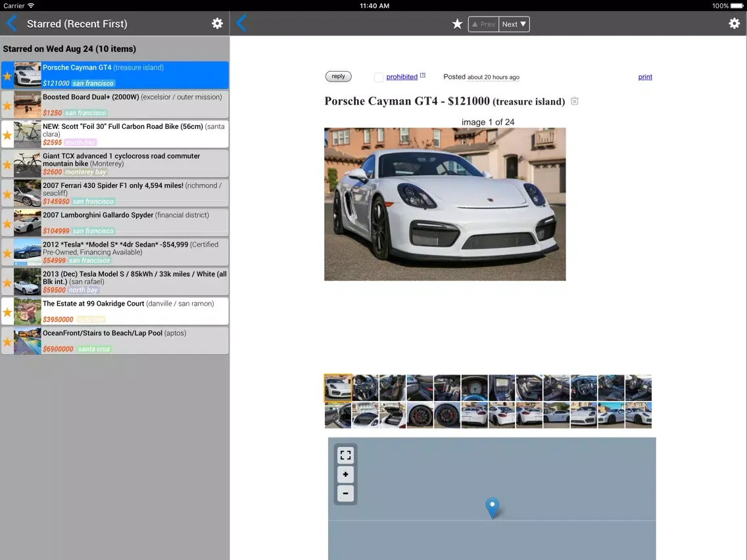Click the blue map location pin

click(x=492, y=507)
